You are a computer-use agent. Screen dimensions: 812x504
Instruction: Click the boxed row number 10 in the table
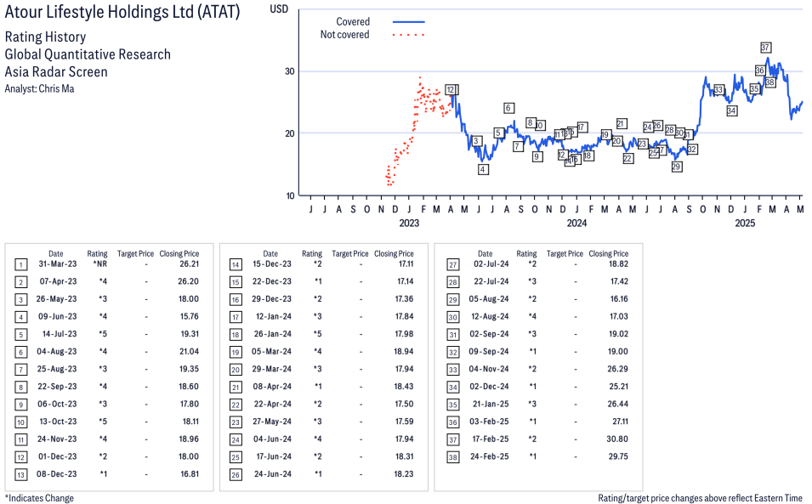click(x=20, y=422)
